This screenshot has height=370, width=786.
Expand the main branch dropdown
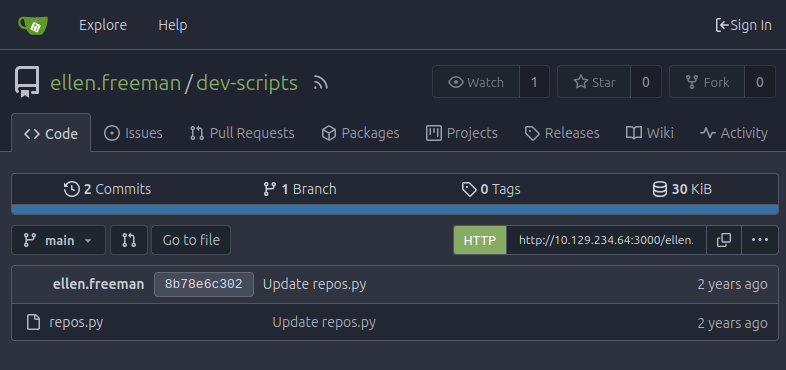pyautogui.click(x=59, y=240)
